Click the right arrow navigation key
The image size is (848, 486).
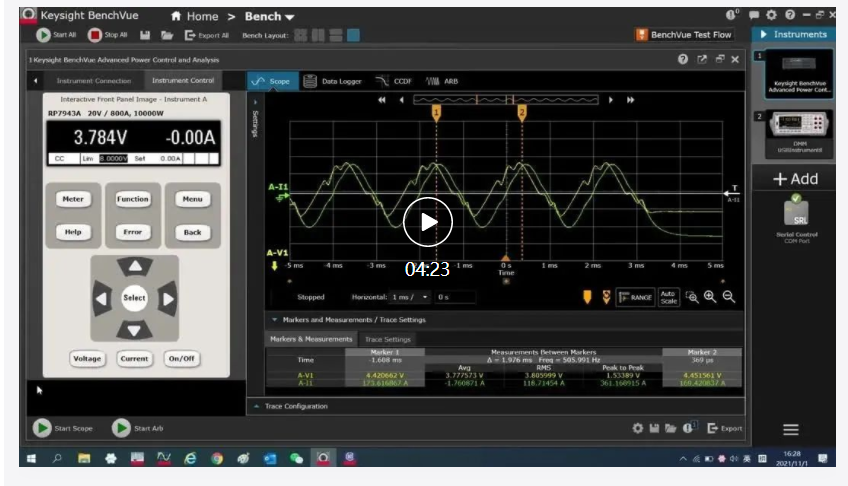[168, 298]
